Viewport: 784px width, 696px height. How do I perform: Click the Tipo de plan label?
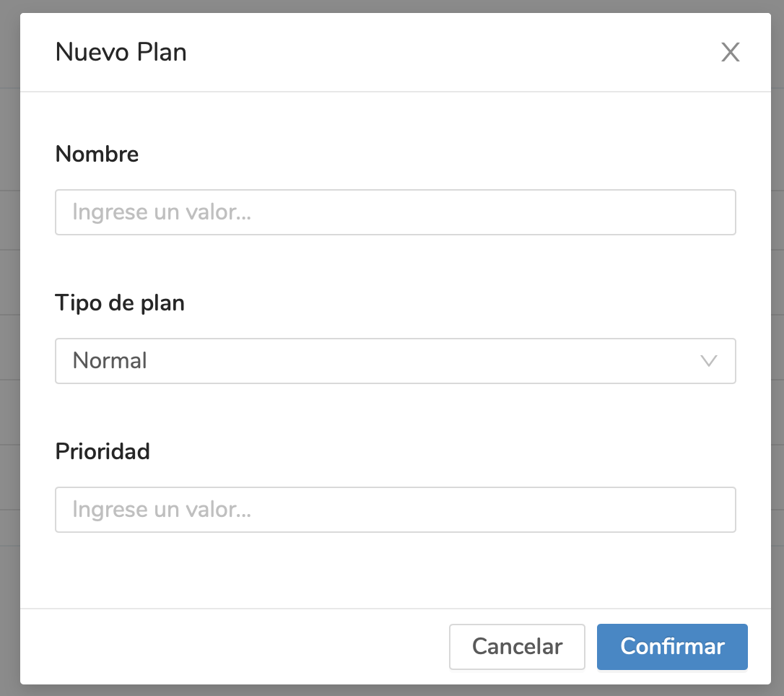[x=120, y=303]
